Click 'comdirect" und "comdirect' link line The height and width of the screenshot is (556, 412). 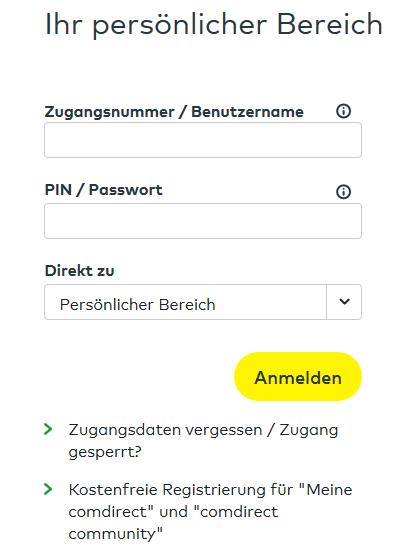173,512
